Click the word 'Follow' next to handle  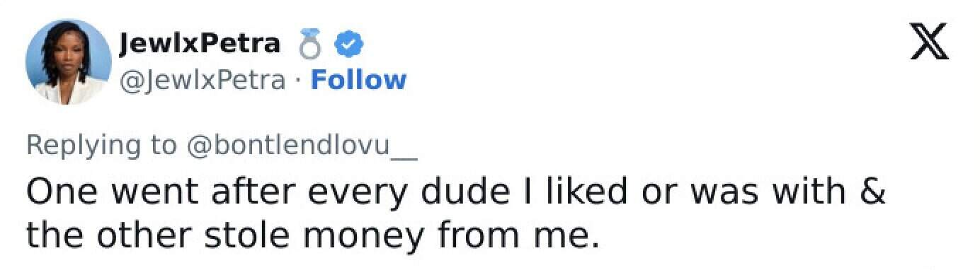tap(359, 80)
